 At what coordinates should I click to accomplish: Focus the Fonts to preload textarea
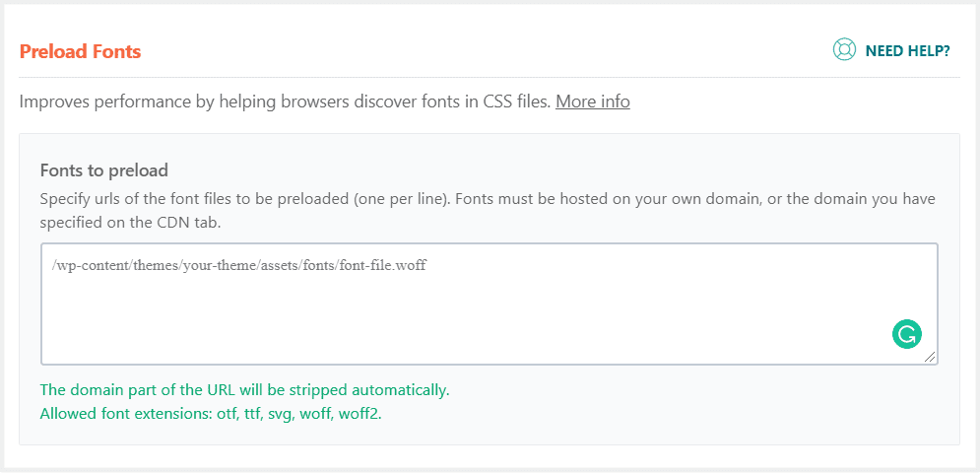[x=490, y=304]
